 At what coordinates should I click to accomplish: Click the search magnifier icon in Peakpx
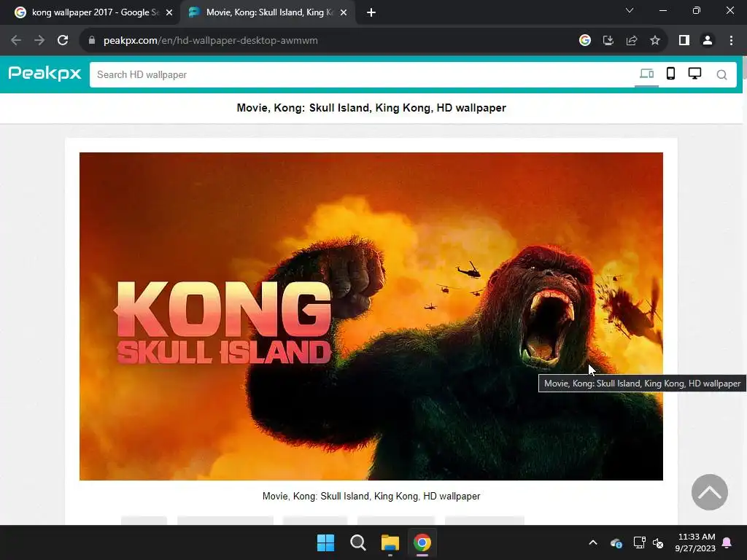pos(721,75)
